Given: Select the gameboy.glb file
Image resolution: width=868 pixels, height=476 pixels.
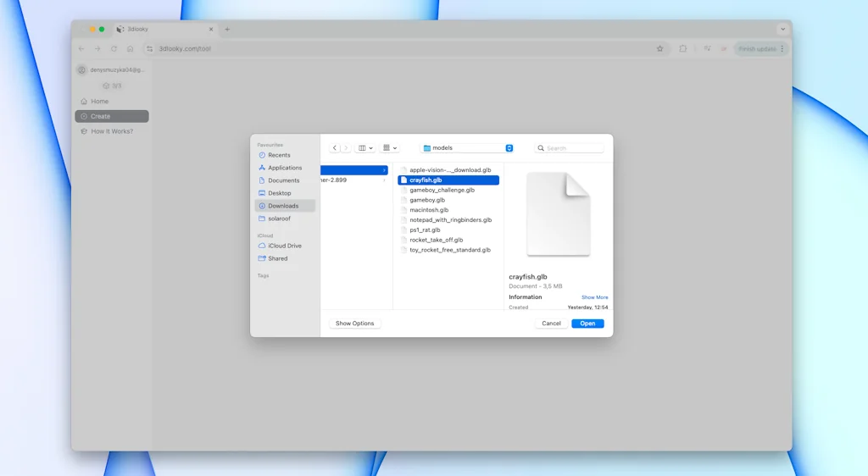Looking at the screenshot, I should click(427, 200).
